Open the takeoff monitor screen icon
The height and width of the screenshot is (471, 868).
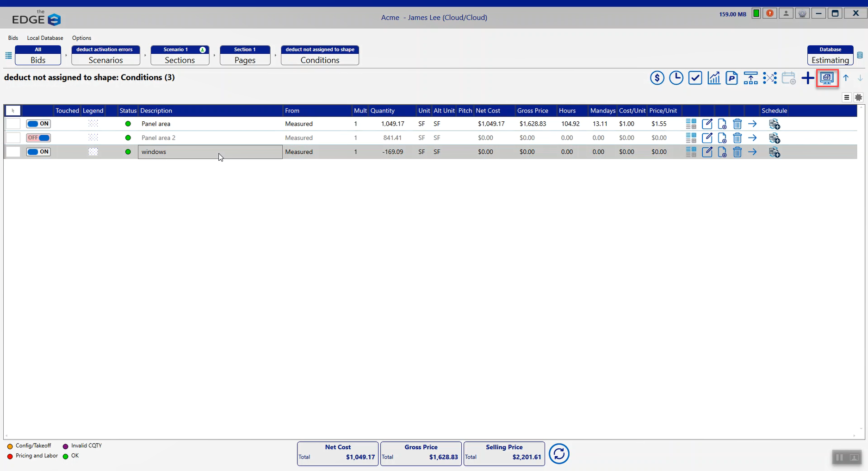(827, 78)
